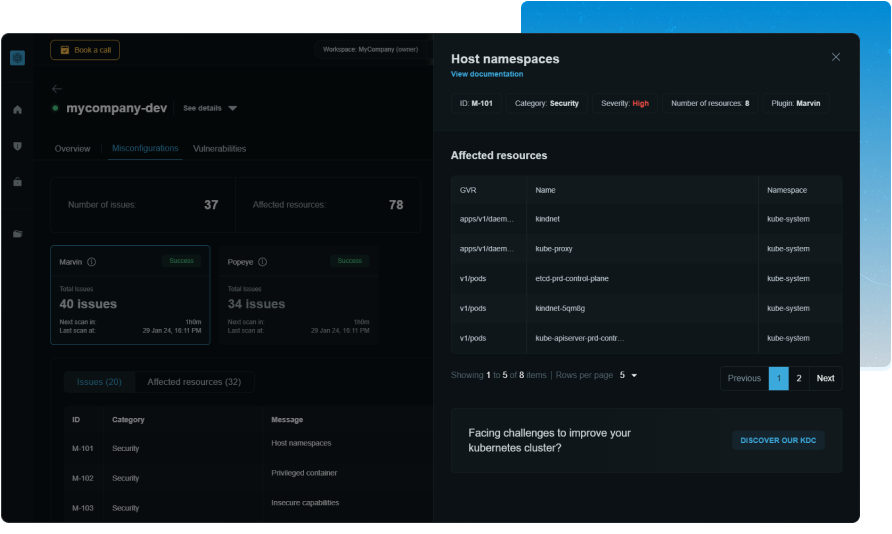Open the Workspace: MyCompany selector
Image resolution: width=892 pixels, height=534 pixels.
(369, 49)
